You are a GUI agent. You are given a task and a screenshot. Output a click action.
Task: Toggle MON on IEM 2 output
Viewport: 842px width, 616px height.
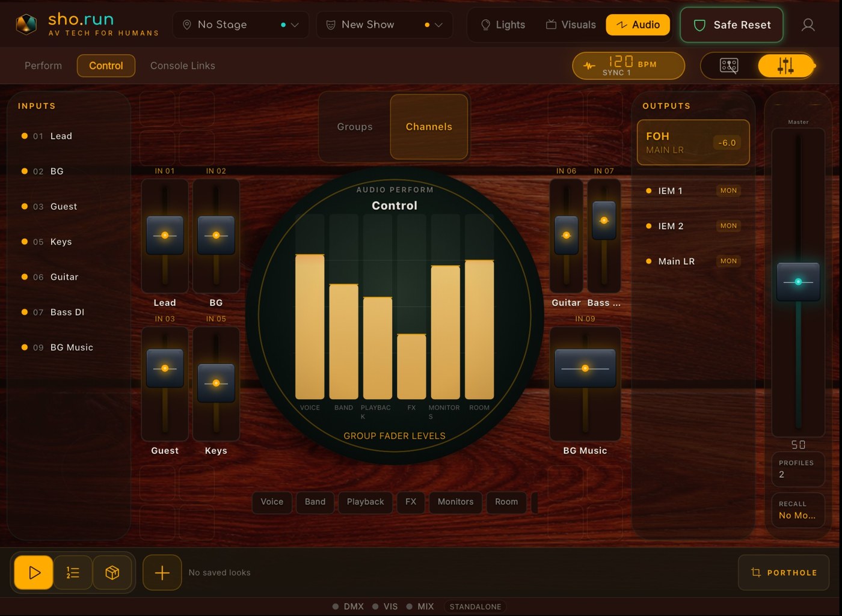(x=728, y=226)
